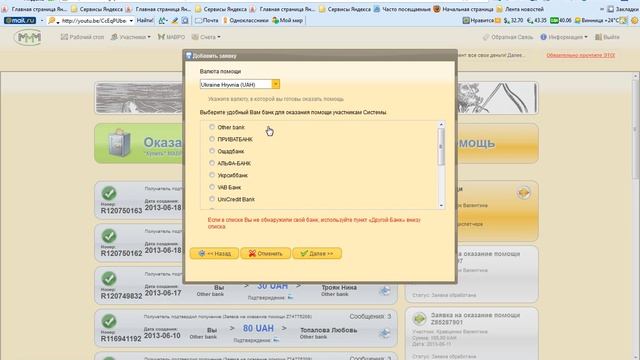
Task: Click the toolbar search field with youtu.be URL
Action: pyautogui.click(x=94, y=20)
